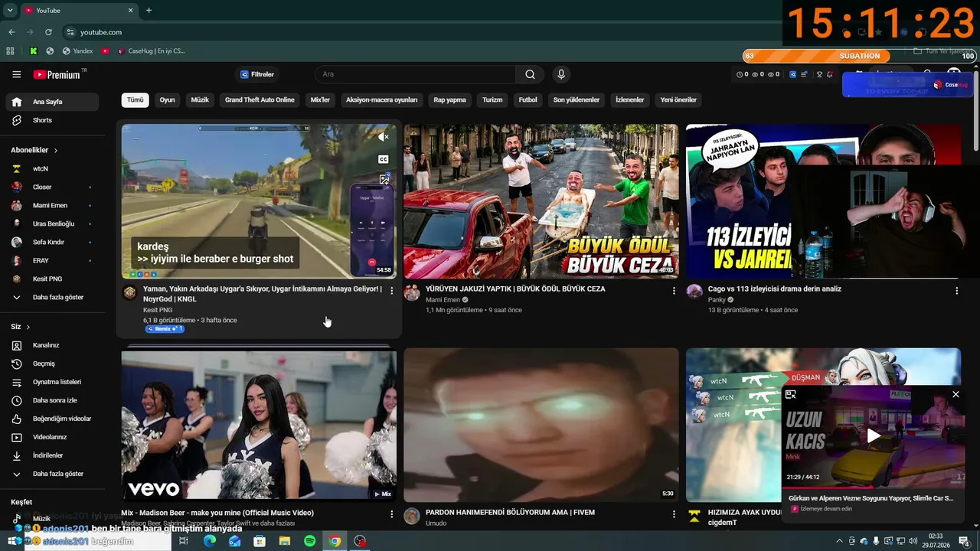The image size is (980, 551).
Task: Select the Oyun filter chip
Action: 167,100
